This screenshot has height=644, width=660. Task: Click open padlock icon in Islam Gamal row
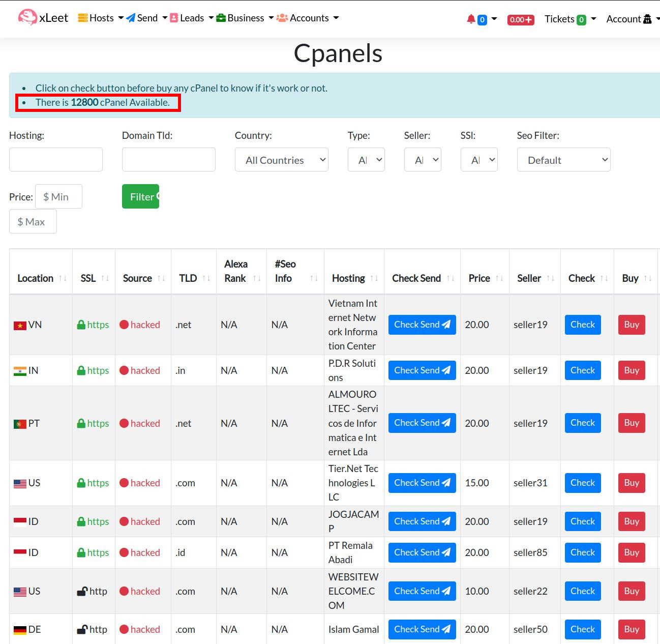coord(82,629)
